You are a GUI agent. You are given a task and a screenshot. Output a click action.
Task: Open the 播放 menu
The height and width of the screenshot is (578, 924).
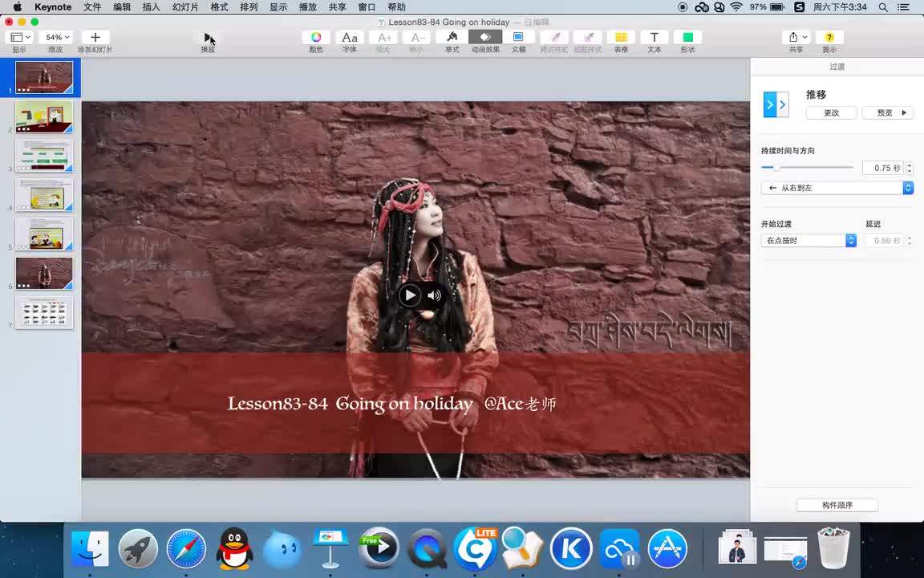[308, 7]
